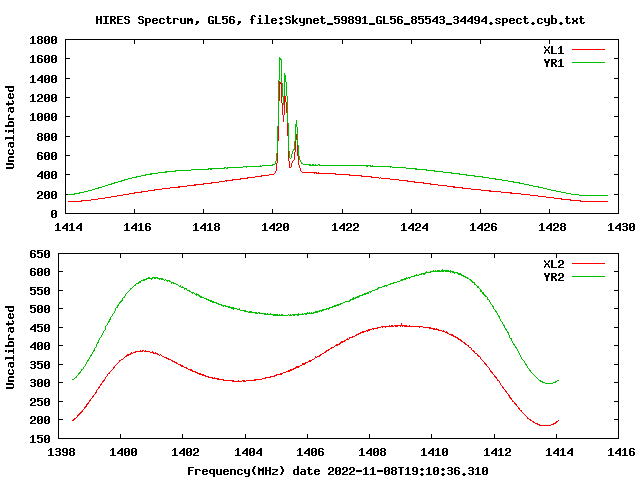
Task: Click the 1414 x-axis label of bottom plot
Action: pyautogui.click(x=559, y=452)
